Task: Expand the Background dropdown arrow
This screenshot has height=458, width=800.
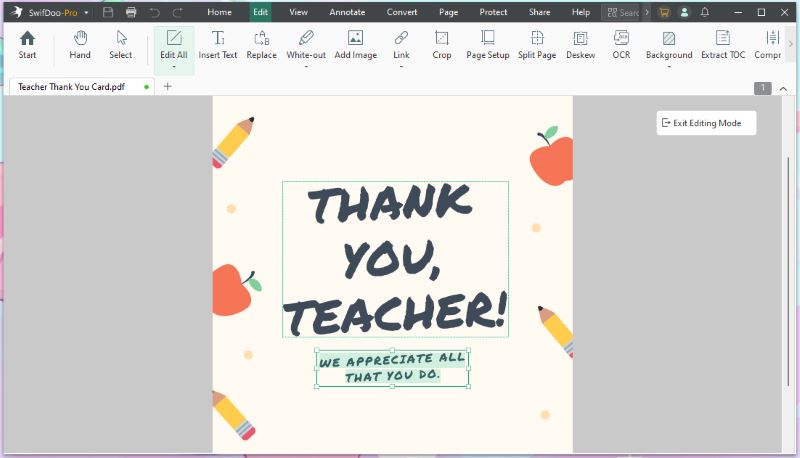Action: pos(669,67)
